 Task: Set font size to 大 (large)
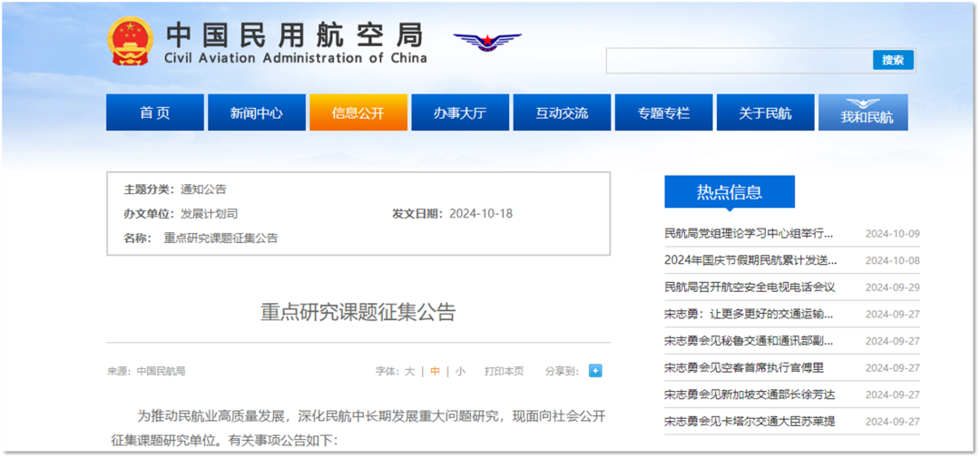409,372
